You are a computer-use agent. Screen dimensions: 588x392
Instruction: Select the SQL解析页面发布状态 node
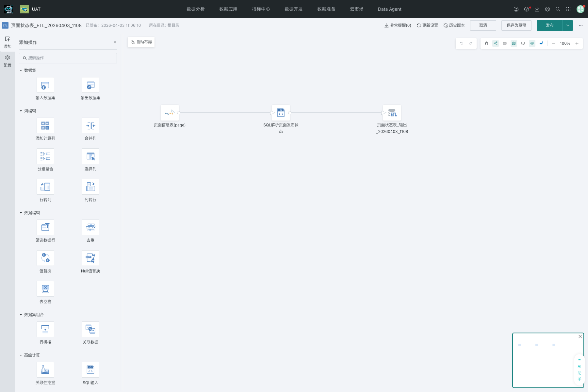[281, 113]
